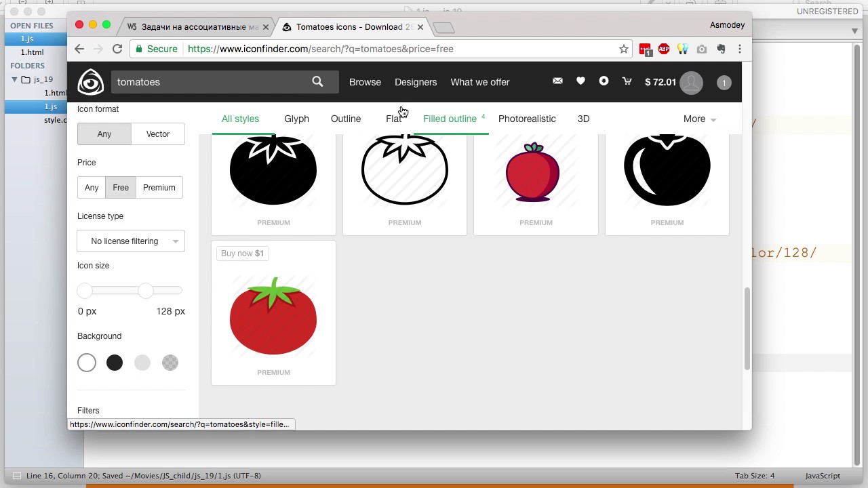868x488 pixels.
Task: Click the Chrome address bar URL
Action: 321,49
